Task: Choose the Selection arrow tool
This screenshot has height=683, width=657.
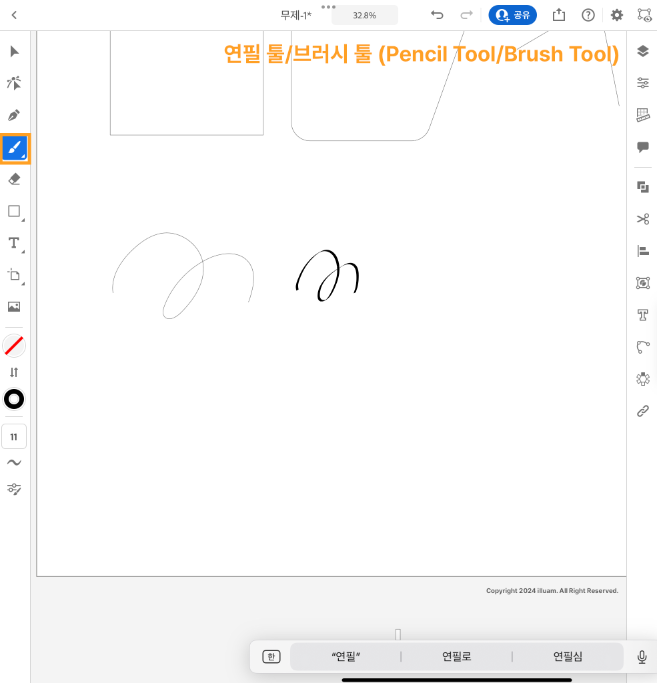Action: coord(14,51)
